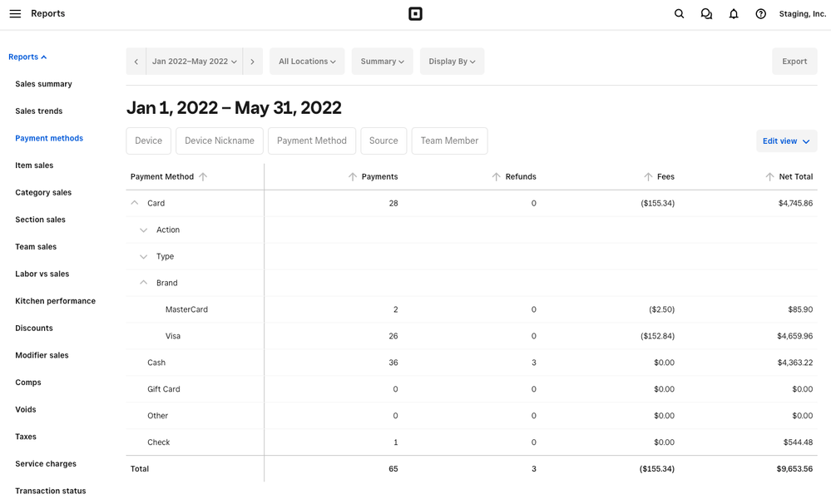This screenshot has height=504, width=831.
Task: Go to previous date range arrow
Action: pyautogui.click(x=136, y=62)
